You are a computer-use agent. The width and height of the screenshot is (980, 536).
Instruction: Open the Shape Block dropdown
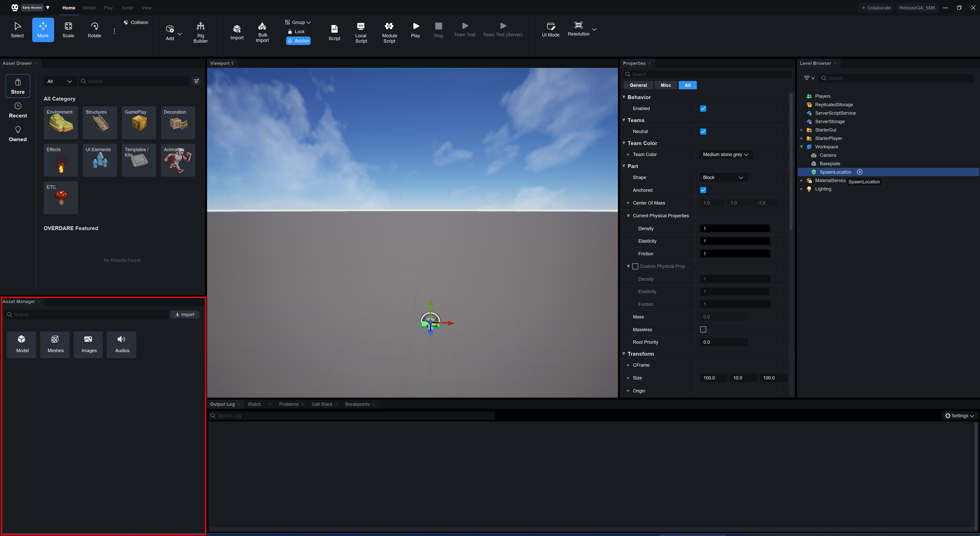[723, 177]
